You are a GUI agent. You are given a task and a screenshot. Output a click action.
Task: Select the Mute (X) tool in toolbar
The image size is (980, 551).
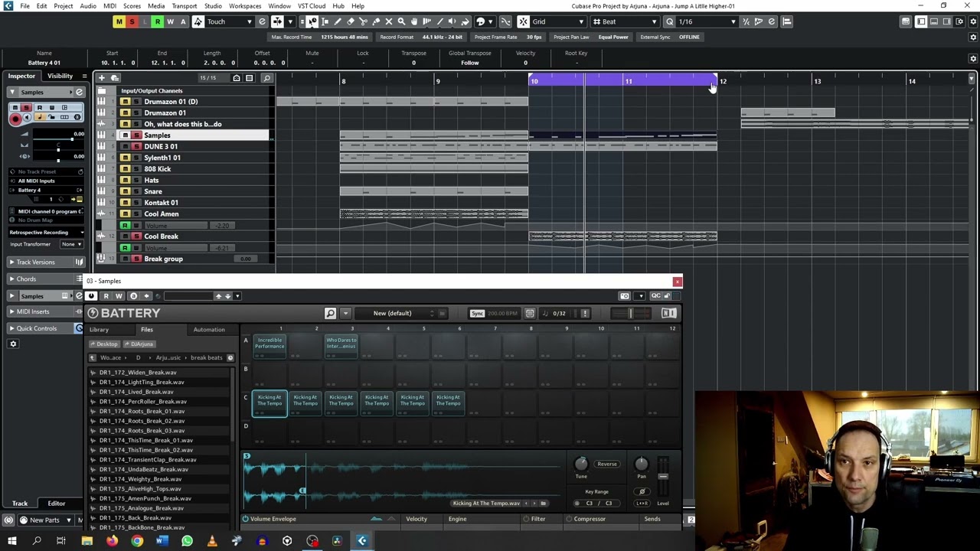389,21
